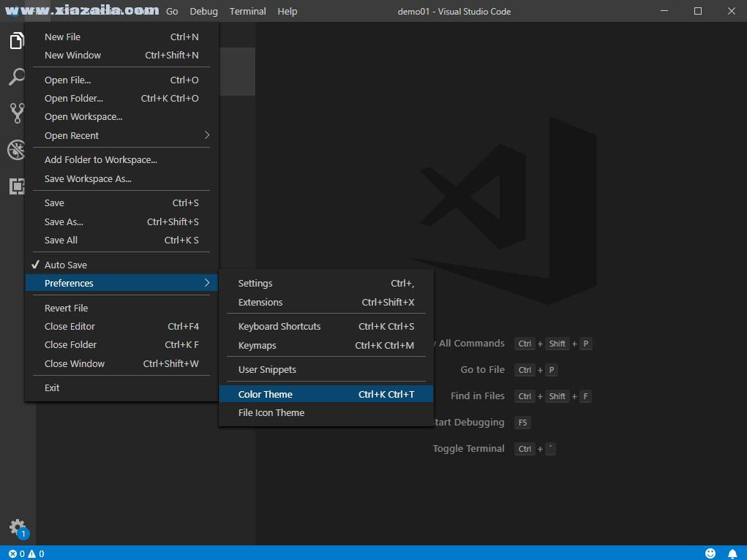
Task: Open the Terminal menu
Action: 248,11
